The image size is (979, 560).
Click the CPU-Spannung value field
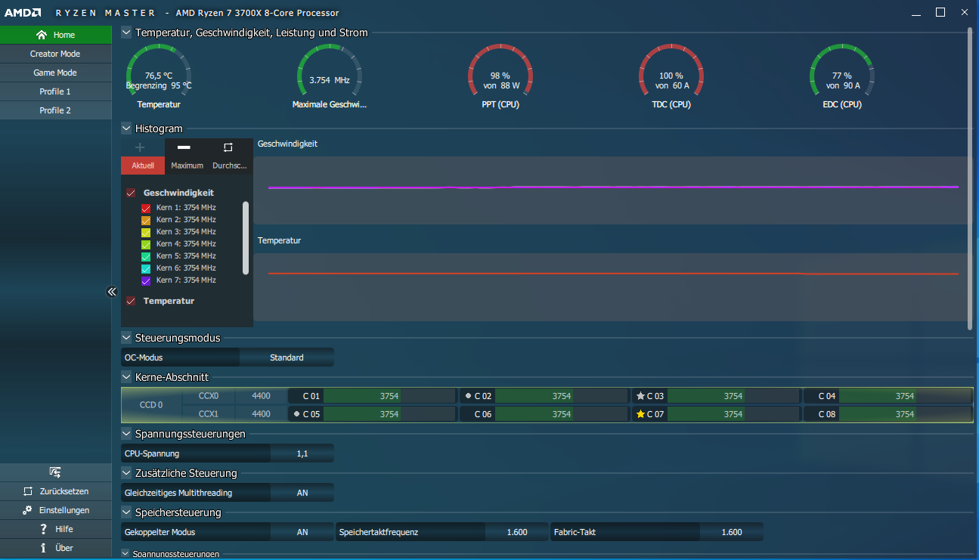[302, 453]
